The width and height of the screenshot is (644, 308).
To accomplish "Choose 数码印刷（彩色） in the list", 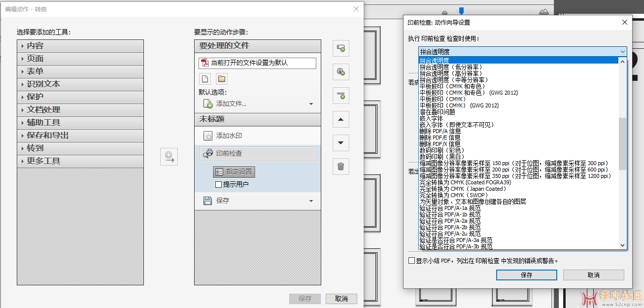I will point(441,150).
